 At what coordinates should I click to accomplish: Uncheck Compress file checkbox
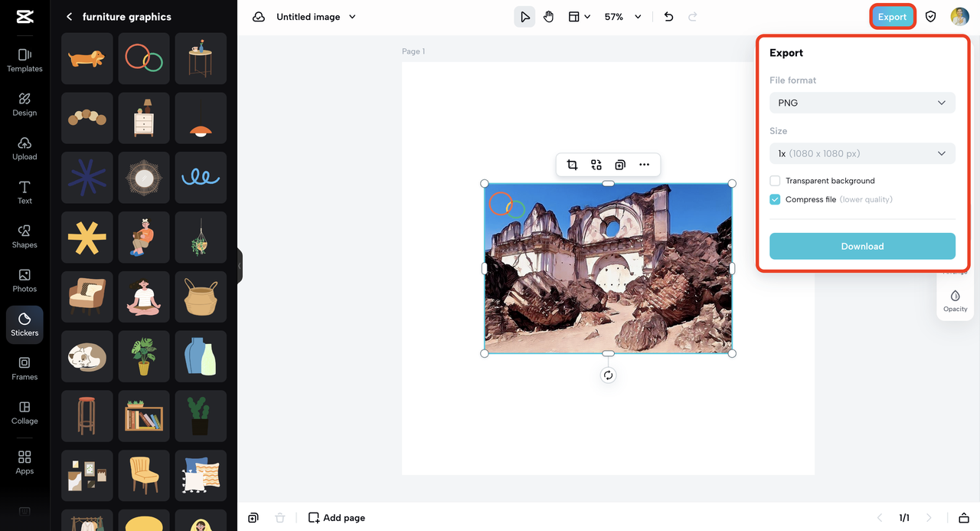pos(775,199)
